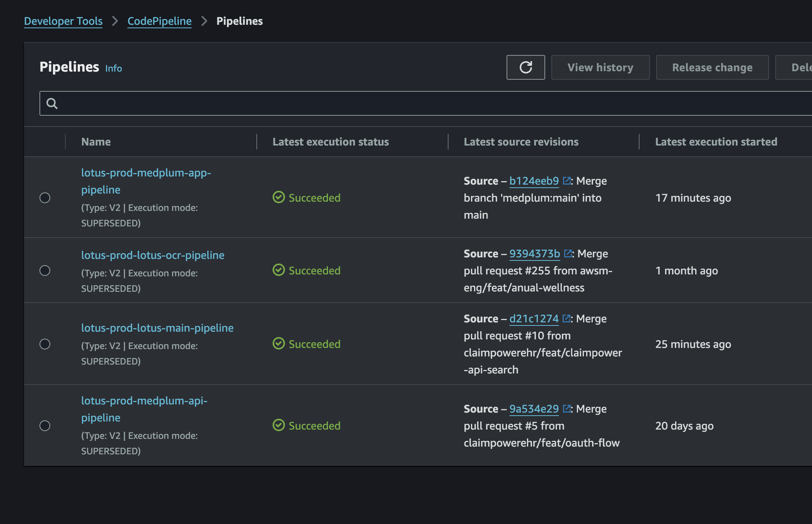Click Latest execution status column header
Image resolution: width=812 pixels, height=524 pixels.
point(331,142)
